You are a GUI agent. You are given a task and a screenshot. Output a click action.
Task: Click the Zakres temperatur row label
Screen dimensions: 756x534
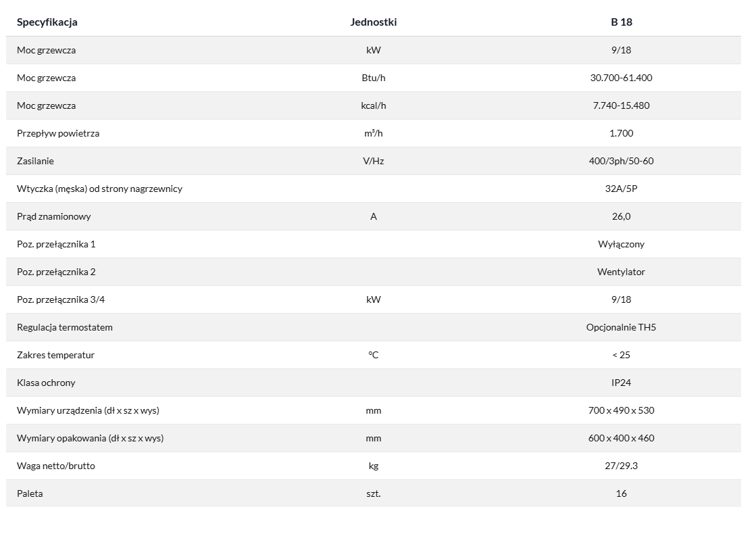pyautogui.click(x=55, y=355)
